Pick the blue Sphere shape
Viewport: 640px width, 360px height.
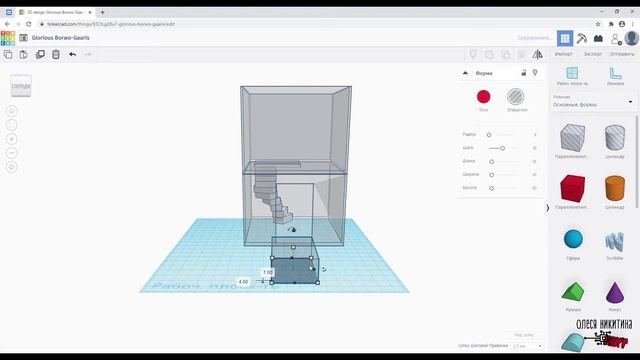(x=573, y=239)
